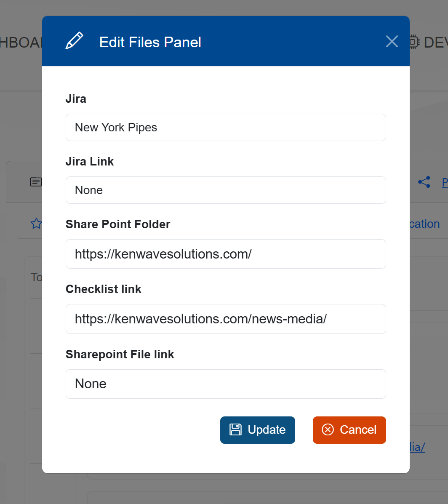448x504 pixels.
Task: Click the floppy disk save icon
Action: 235,429
